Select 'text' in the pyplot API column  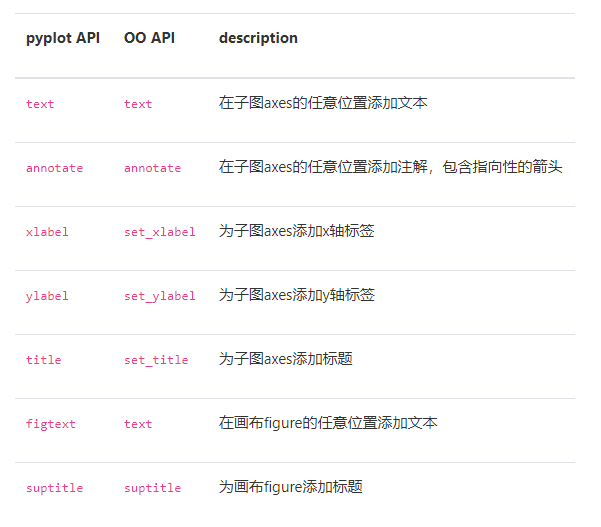pos(40,104)
